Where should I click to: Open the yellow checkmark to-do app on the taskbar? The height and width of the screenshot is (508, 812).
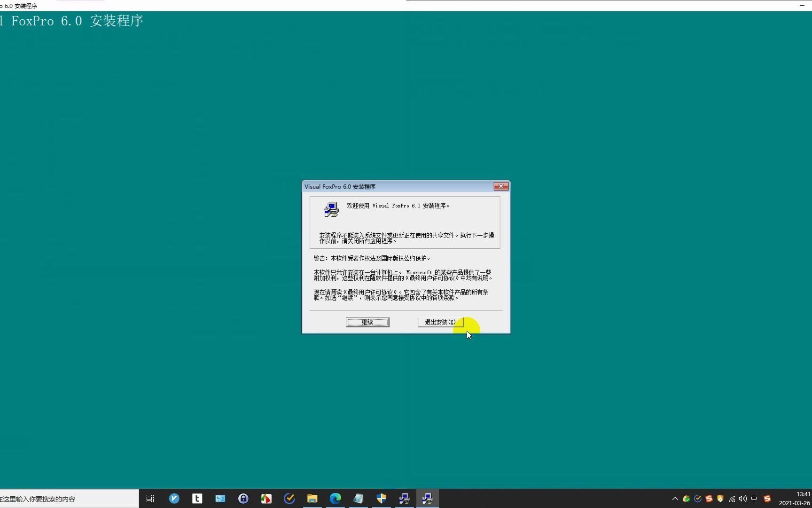289,499
